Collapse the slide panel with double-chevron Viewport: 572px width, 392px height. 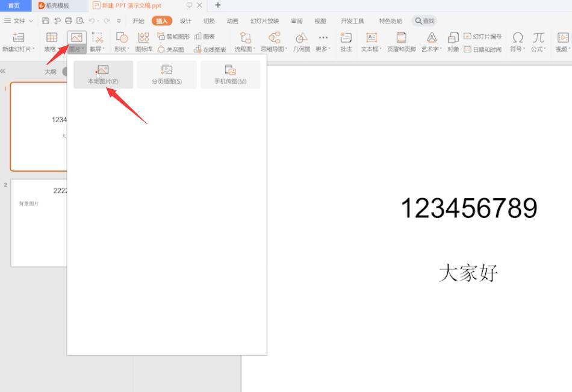pos(3,71)
